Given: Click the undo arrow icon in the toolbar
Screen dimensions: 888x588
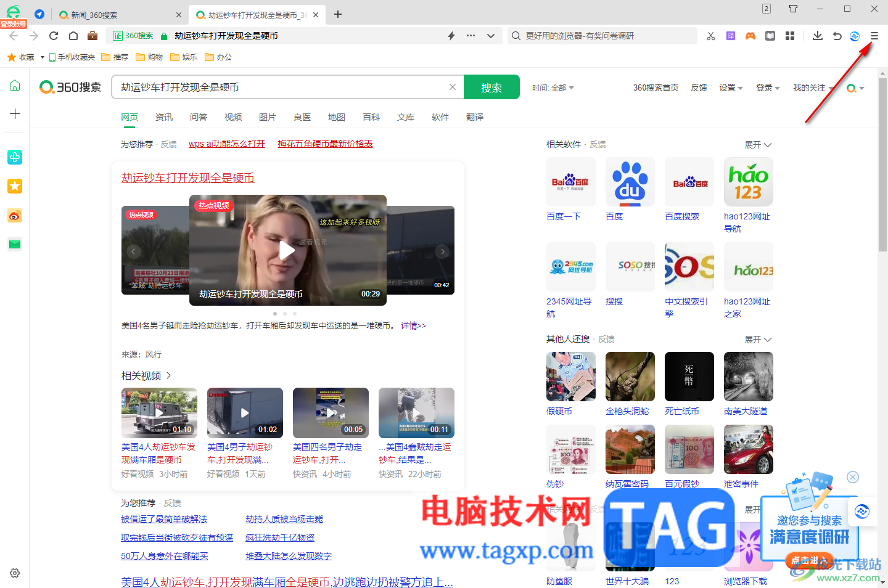Looking at the screenshot, I should (x=837, y=36).
